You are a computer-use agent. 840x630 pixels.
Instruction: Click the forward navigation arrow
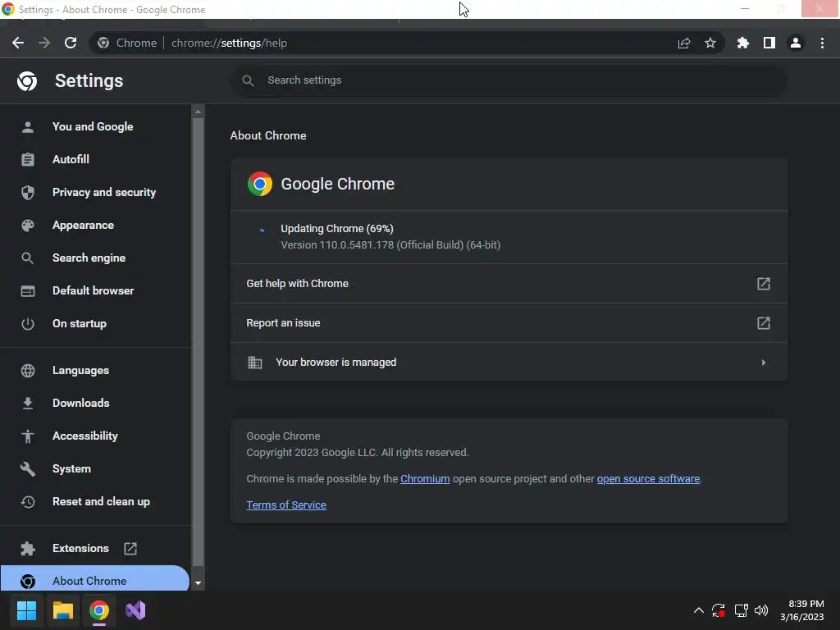click(44, 43)
